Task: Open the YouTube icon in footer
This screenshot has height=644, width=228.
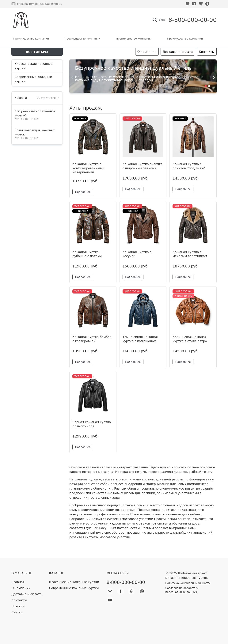Action: (110, 600)
